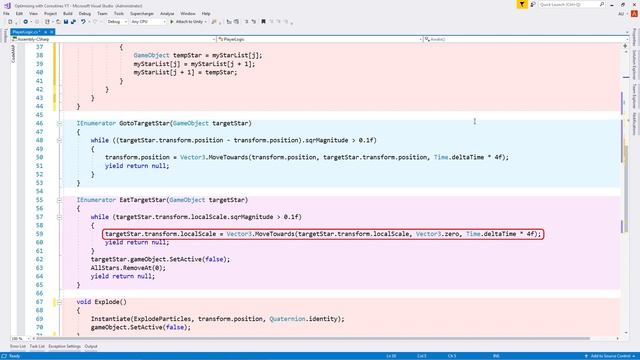Open the Window menu
This screenshot has width=640, height=360.
pyautogui.click(x=188, y=13)
